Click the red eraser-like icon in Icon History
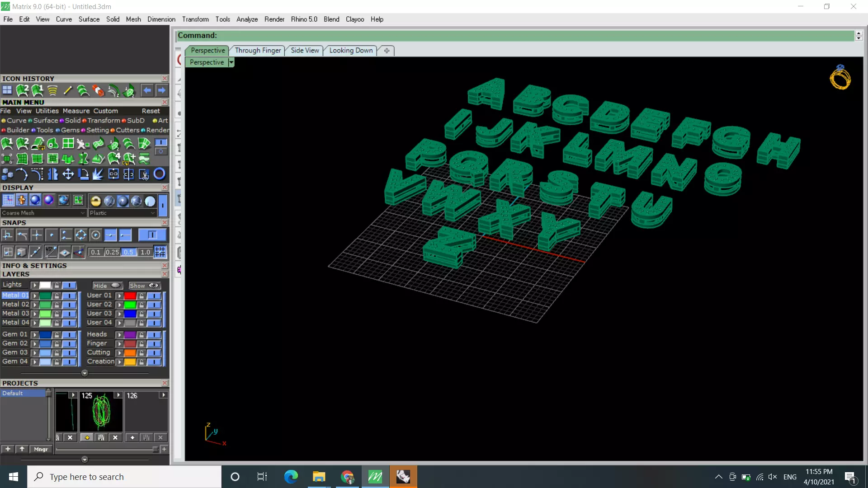This screenshot has width=868, height=488. [x=98, y=91]
